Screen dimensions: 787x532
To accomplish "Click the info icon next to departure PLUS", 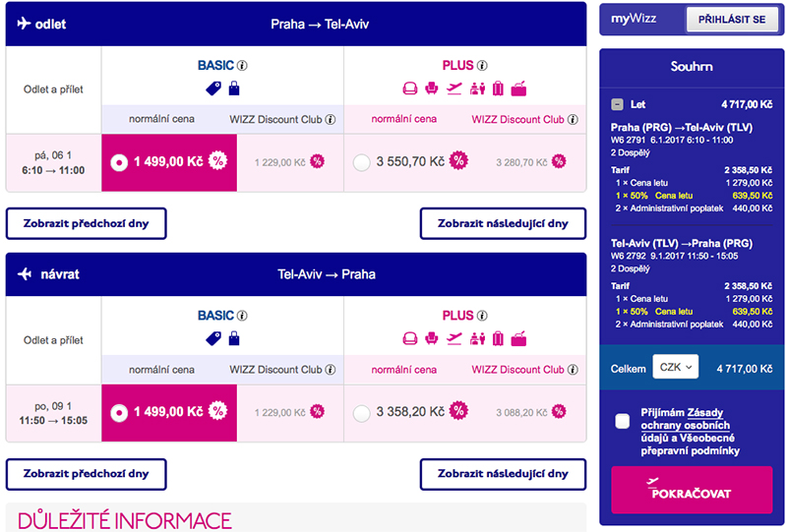I will 483,66.
